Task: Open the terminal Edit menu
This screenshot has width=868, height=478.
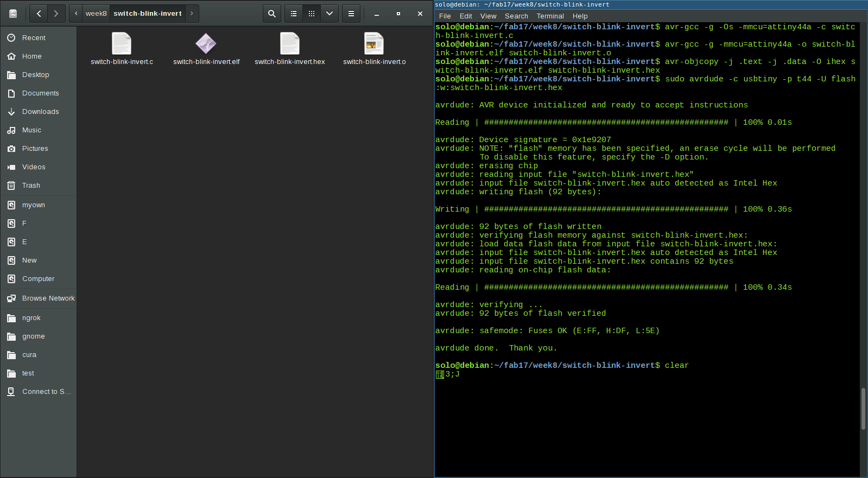Action: click(x=466, y=16)
